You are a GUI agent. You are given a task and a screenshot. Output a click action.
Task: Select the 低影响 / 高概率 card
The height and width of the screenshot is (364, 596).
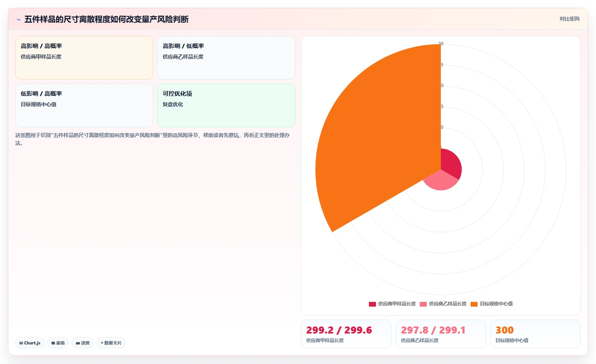(x=84, y=105)
